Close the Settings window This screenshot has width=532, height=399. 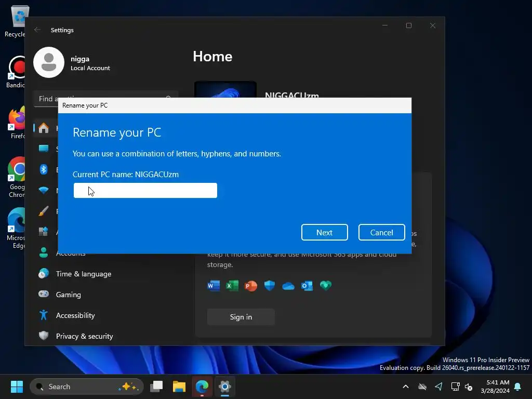[x=433, y=25]
